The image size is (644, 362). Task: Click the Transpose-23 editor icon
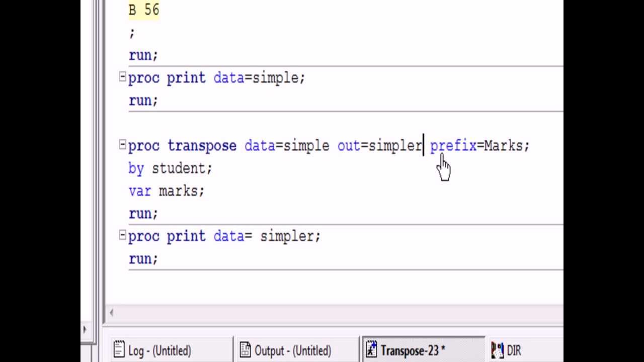coord(371,349)
